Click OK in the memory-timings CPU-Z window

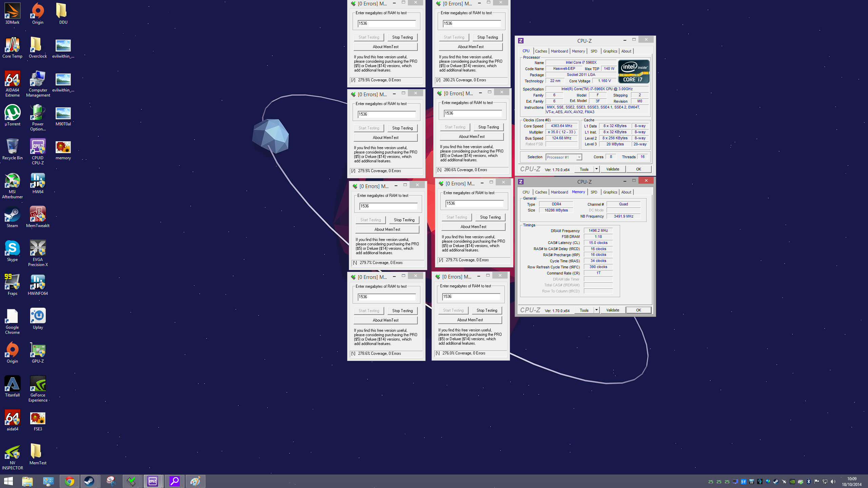coord(638,310)
